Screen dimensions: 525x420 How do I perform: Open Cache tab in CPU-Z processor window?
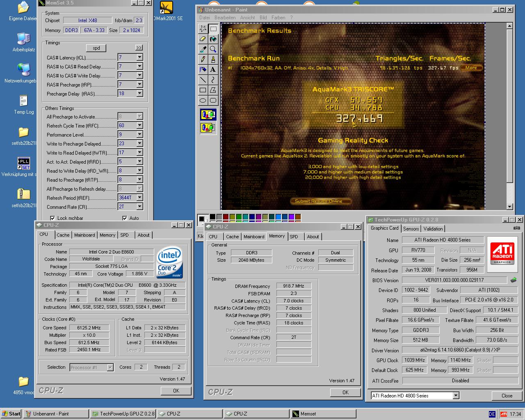[x=63, y=235]
